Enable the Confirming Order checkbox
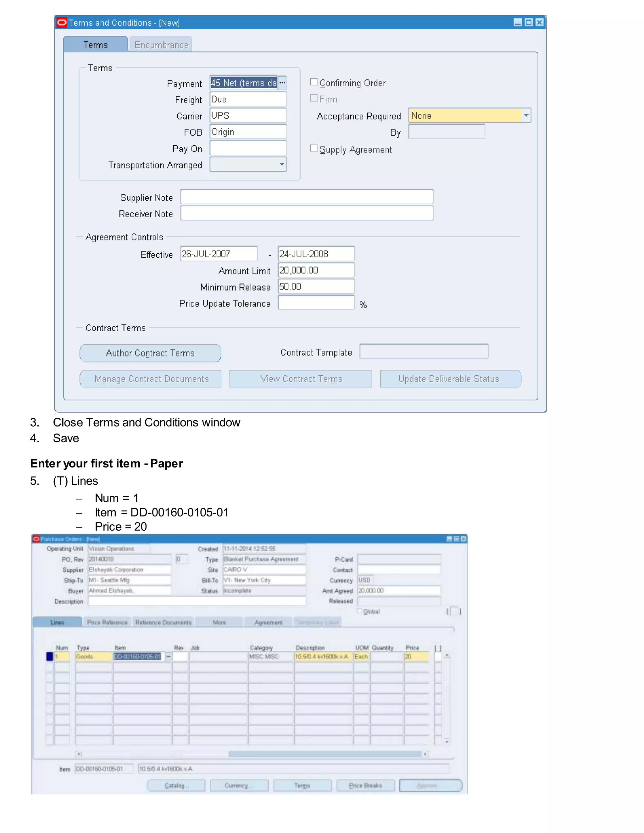The height and width of the screenshot is (833, 644). [314, 82]
